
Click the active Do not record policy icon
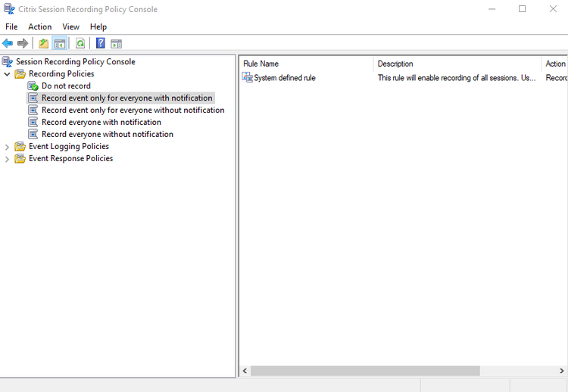[x=33, y=86]
